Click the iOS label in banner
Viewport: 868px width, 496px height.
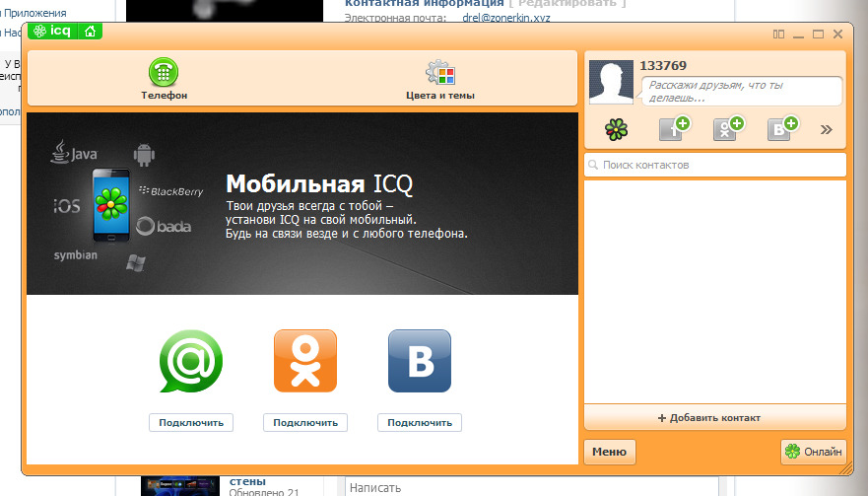(x=66, y=206)
